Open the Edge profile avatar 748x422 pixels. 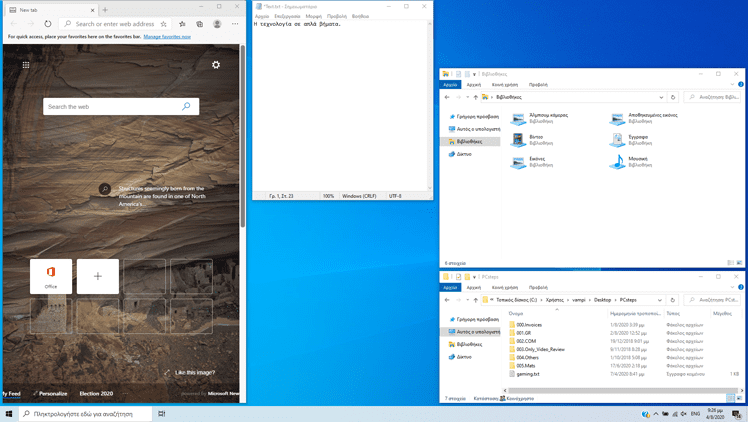(217, 24)
